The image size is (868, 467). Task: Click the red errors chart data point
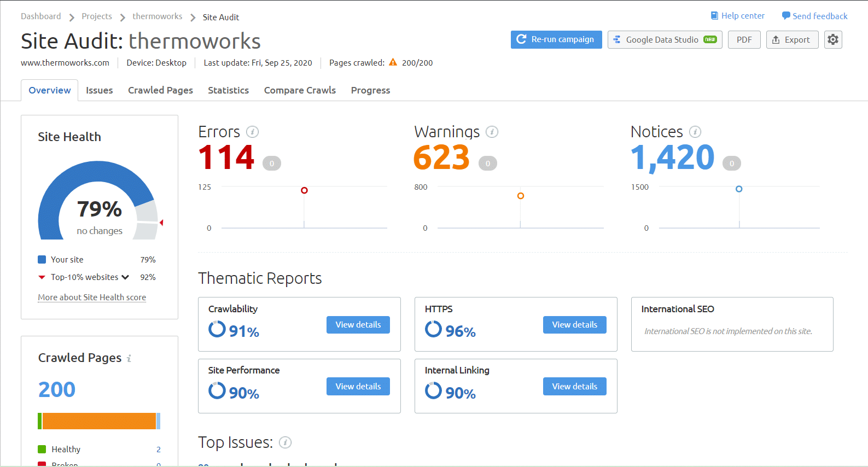coord(304,190)
